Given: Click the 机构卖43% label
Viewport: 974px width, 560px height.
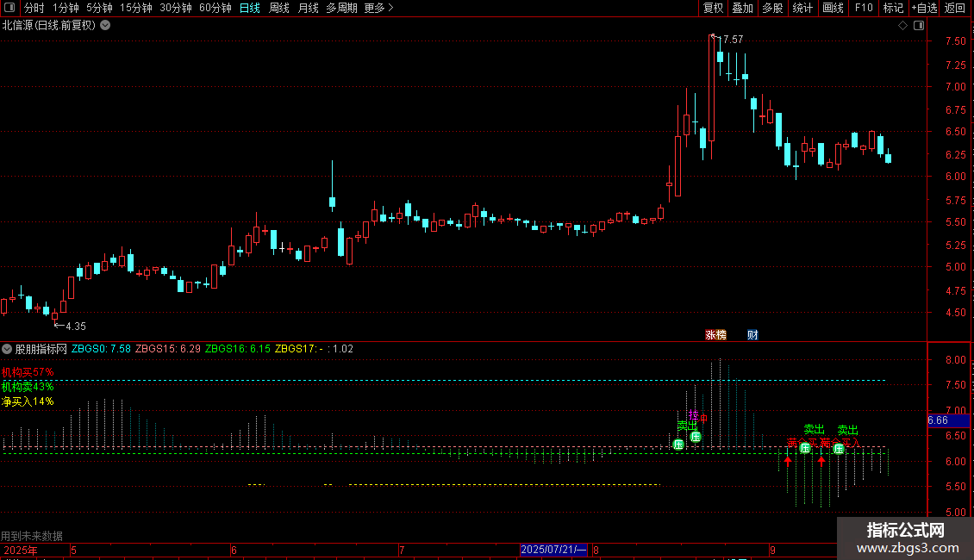Looking at the screenshot, I should coord(28,387).
